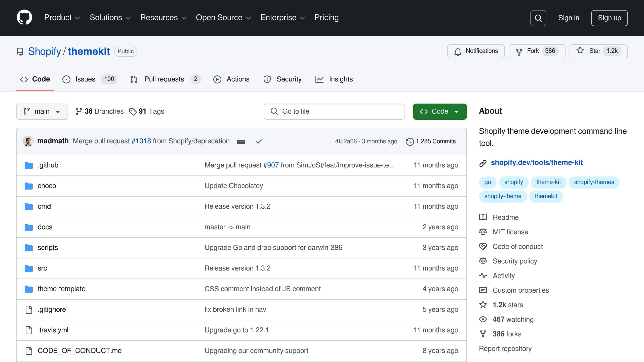Click the theme-template folder icon
The width and height of the screenshot is (644, 362).
pyautogui.click(x=29, y=289)
